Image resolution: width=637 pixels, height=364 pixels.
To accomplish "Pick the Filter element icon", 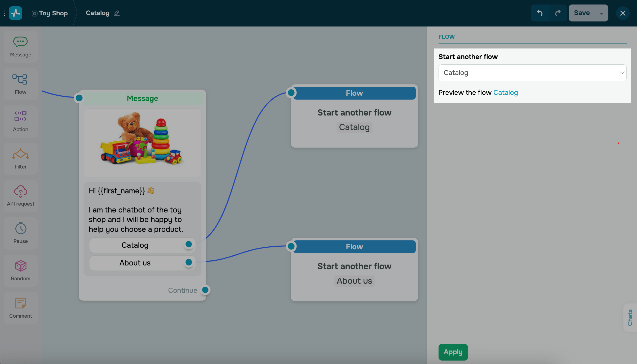I will [20, 154].
